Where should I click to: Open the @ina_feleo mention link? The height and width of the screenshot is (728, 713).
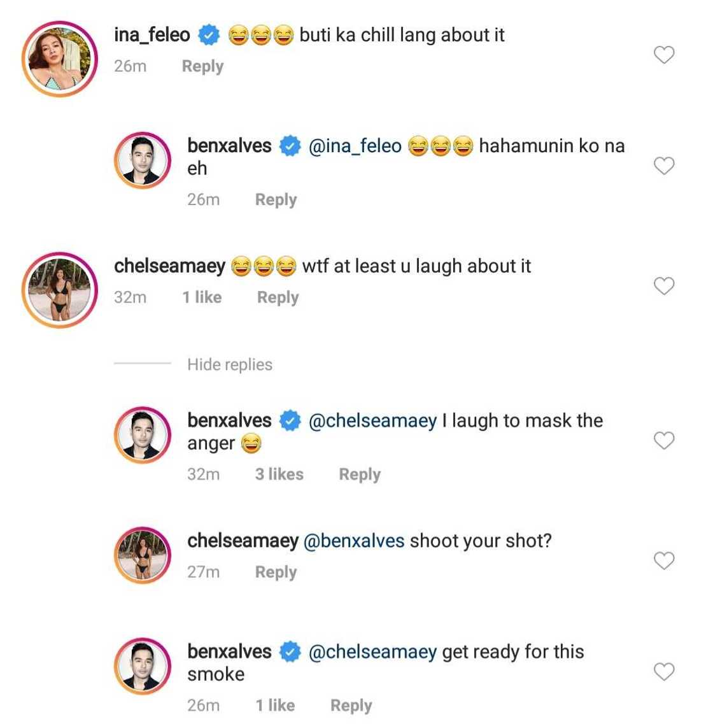tap(355, 146)
